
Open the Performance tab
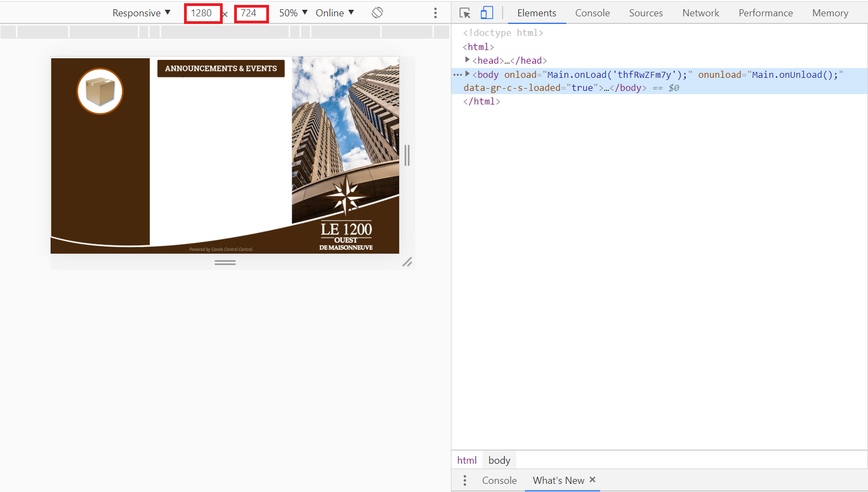[766, 13]
